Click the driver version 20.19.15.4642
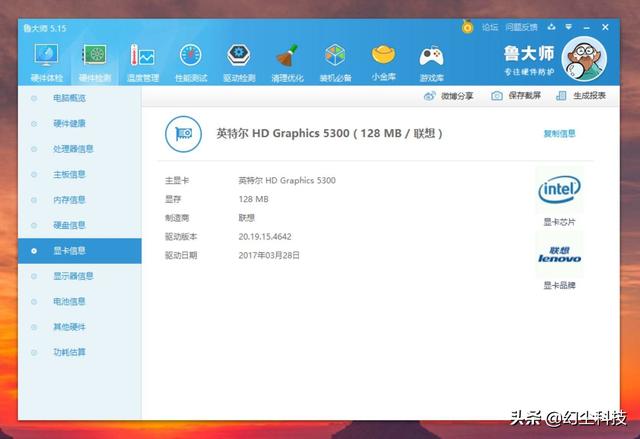640x439 pixels. click(265, 237)
